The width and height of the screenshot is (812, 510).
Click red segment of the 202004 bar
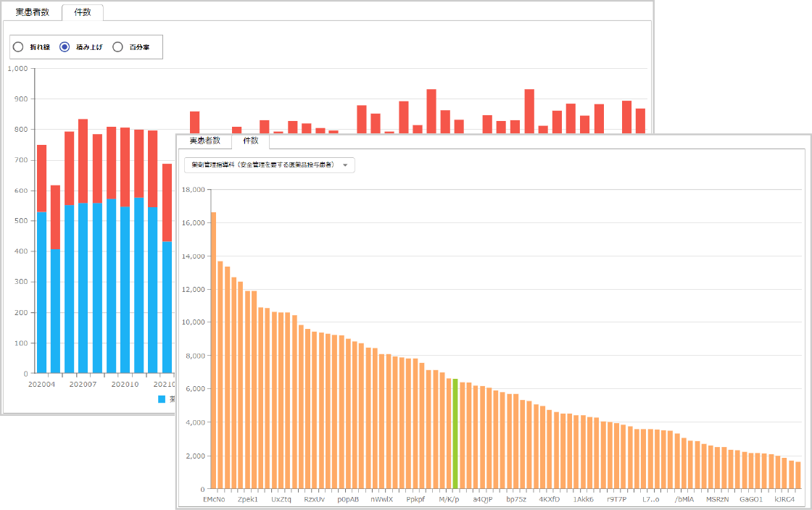pos(41,178)
